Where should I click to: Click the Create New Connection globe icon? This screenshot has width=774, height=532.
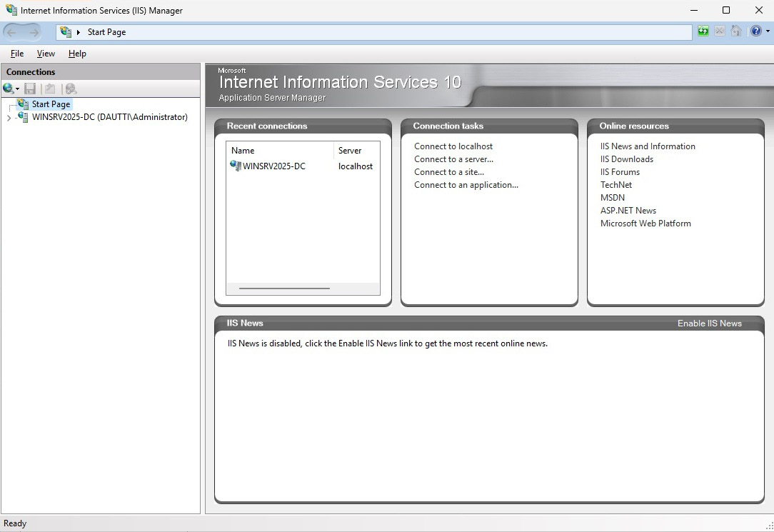click(x=8, y=89)
